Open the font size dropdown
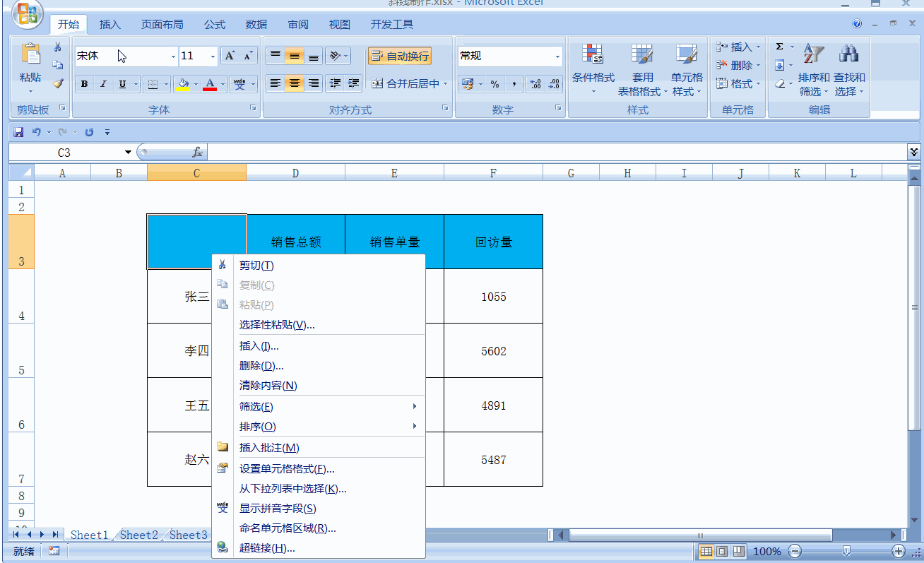924x563 pixels. click(x=213, y=57)
